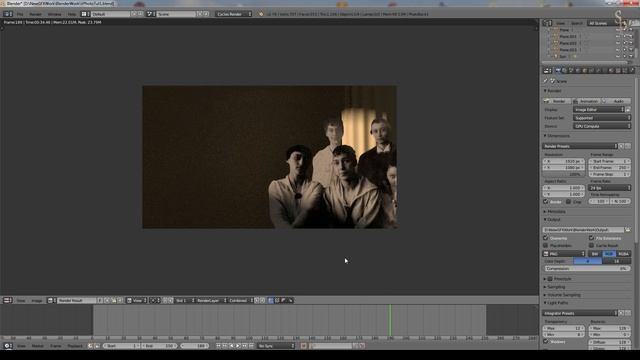Viewport: 640px width, 360px height.
Task: Open the Help menu
Action: click(72, 14)
